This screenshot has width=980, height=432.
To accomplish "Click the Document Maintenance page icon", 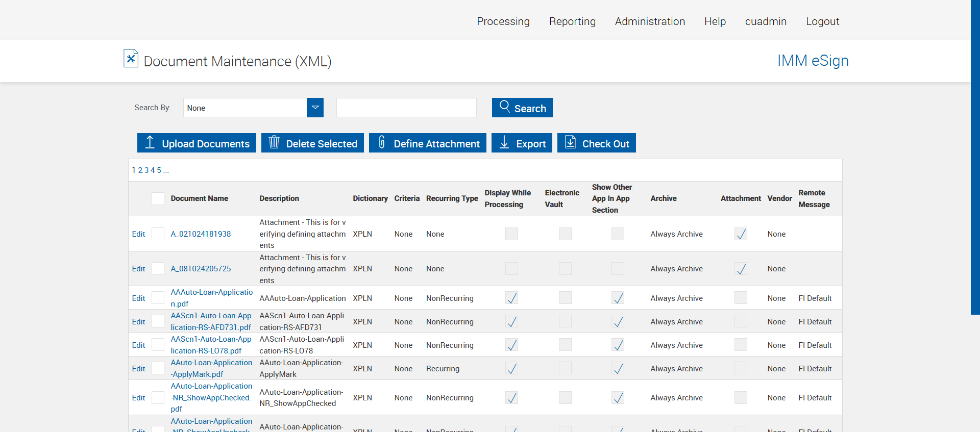I will 131,59.
